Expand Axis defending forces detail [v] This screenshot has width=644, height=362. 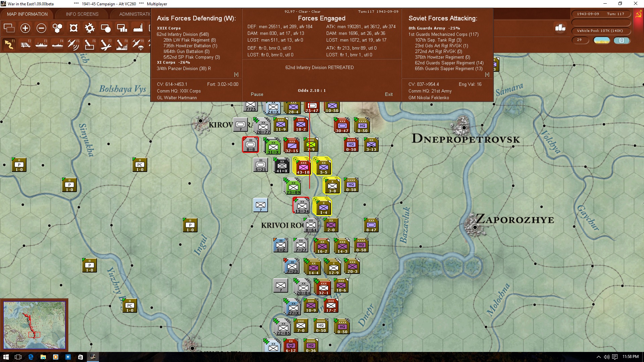pos(236,74)
